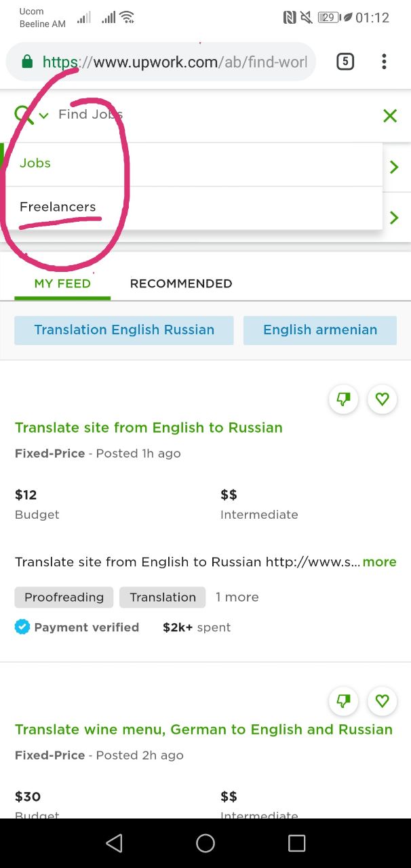The height and width of the screenshot is (868, 411).
Task: Save Translate site job with heart icon
Action: [382, 399]
